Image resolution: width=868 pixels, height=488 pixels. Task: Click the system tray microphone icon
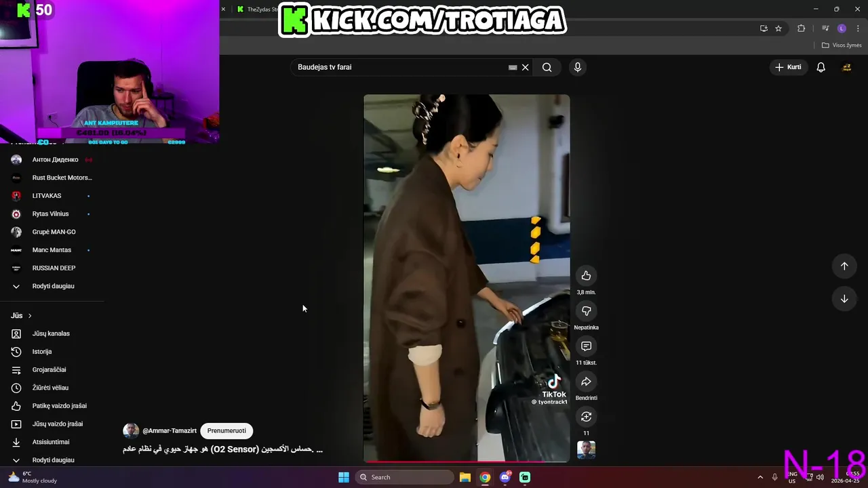(x=775, y=477)
